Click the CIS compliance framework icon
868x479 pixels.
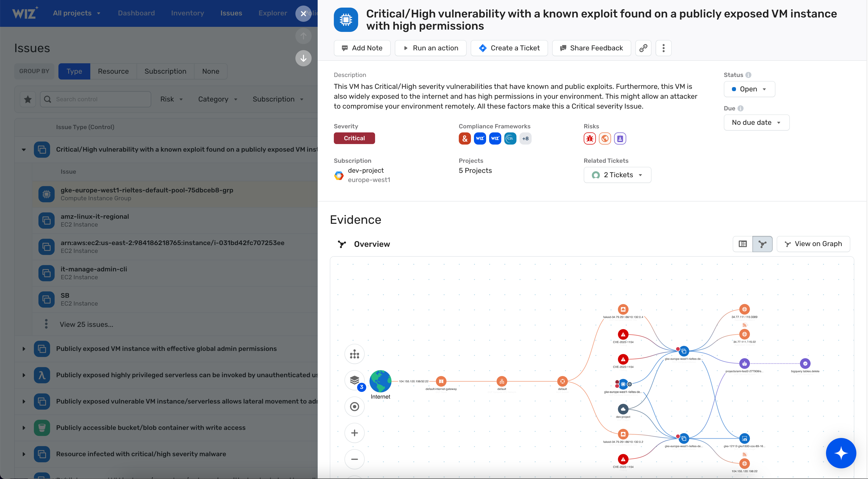tap(510, 138)
